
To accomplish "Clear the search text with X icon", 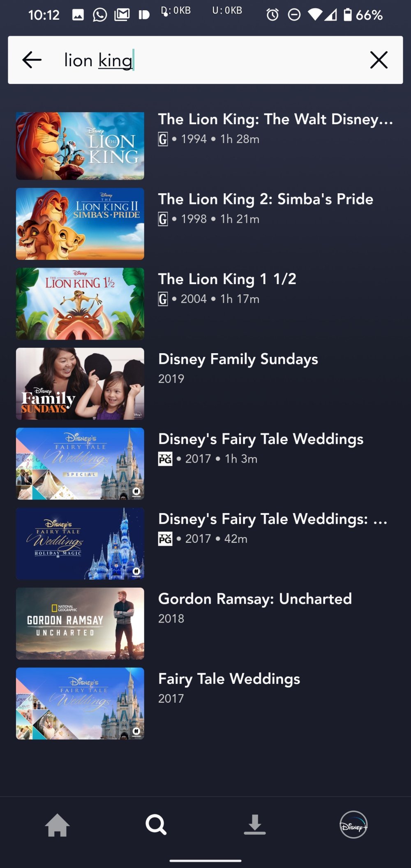I will [379, 60].
